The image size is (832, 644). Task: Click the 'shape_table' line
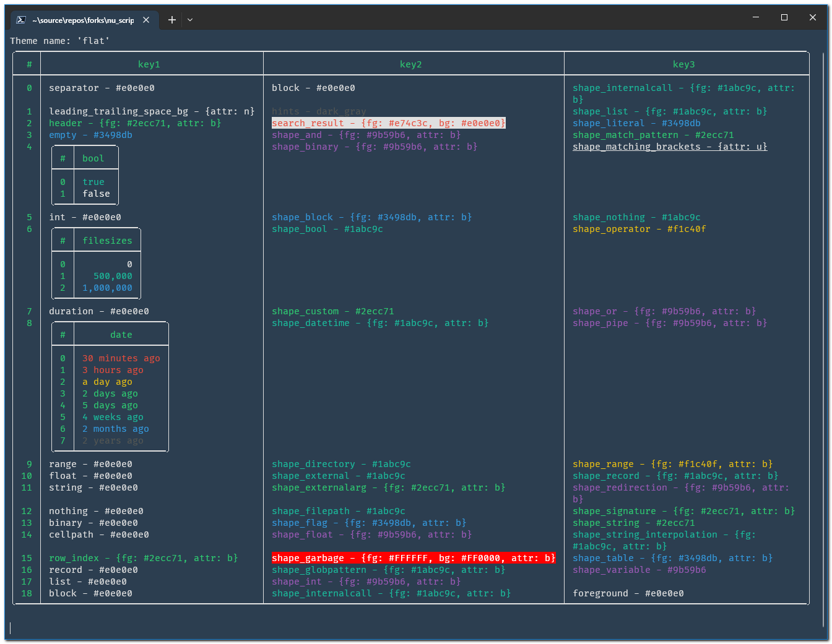coord(673,558)
